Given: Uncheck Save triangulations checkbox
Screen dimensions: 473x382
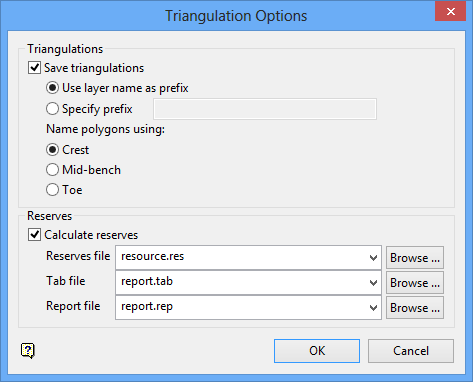Looking at the screenshot, I should (x=34, y=68).
